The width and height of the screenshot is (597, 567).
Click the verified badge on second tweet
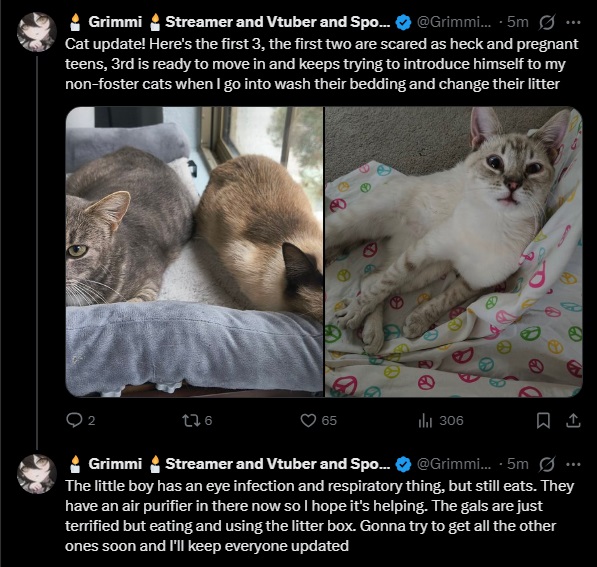click(x=403, y=464)
